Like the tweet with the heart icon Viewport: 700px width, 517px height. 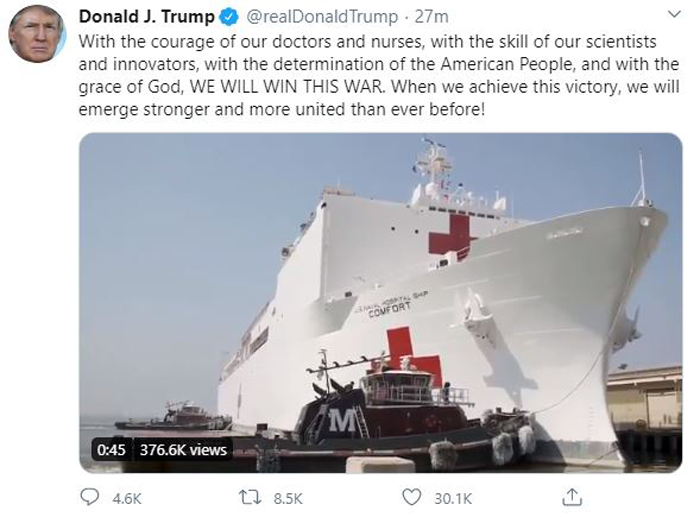click(411, 497)
